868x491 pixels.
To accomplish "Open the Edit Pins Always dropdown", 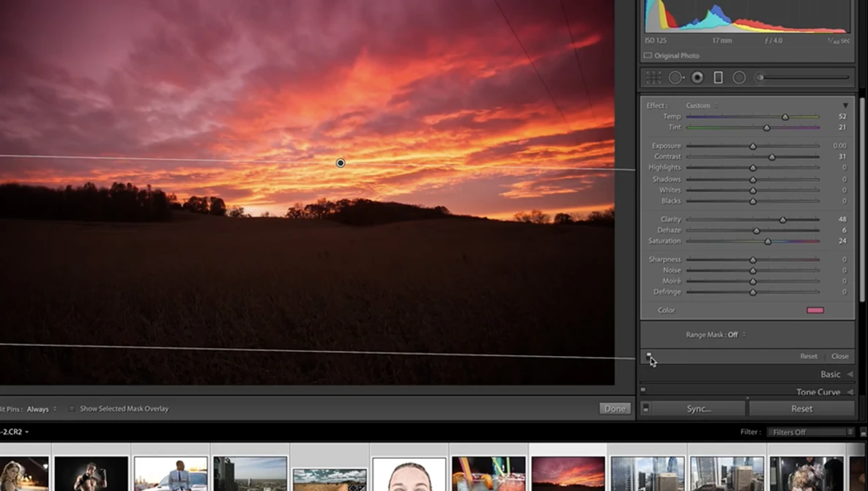I will pyautogui.click(x=42, y=409).
